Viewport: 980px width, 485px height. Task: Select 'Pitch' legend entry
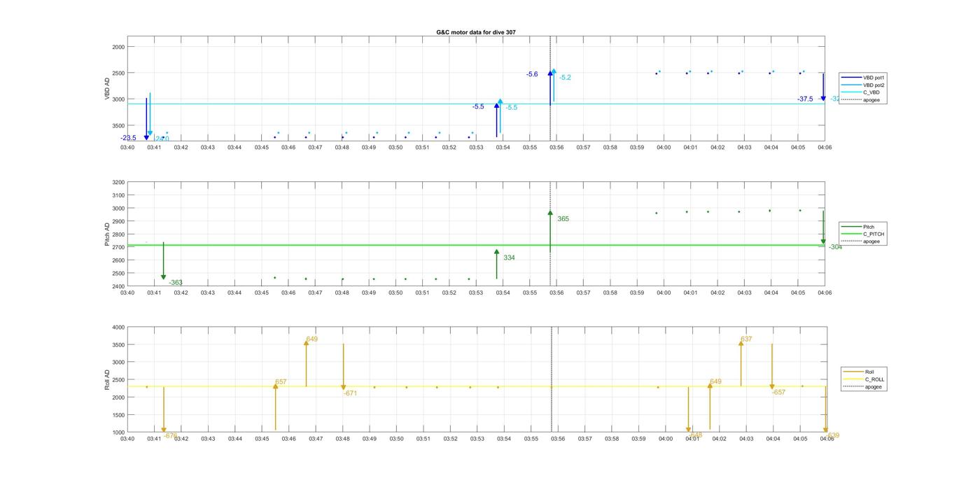point(857,227)
